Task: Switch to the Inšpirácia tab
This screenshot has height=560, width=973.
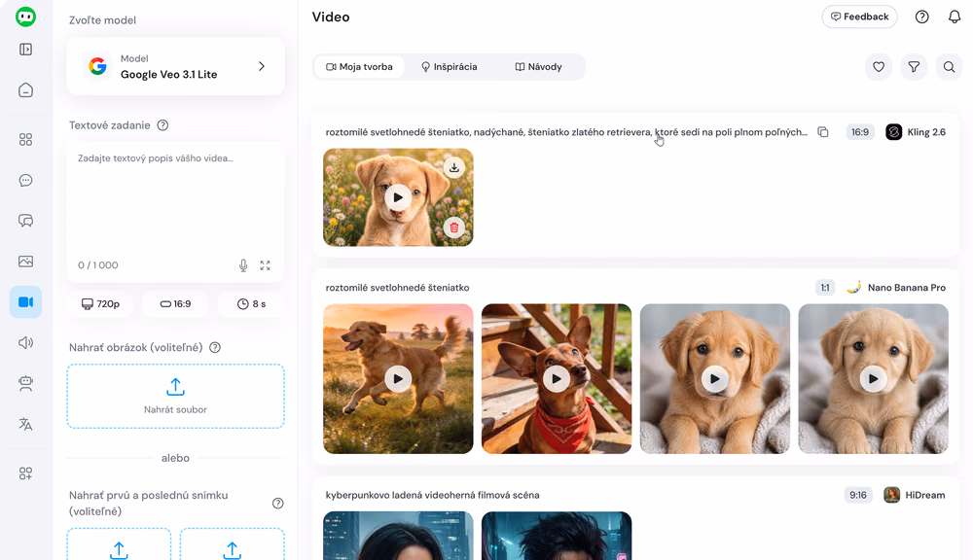Action: [x=450, y=67]
